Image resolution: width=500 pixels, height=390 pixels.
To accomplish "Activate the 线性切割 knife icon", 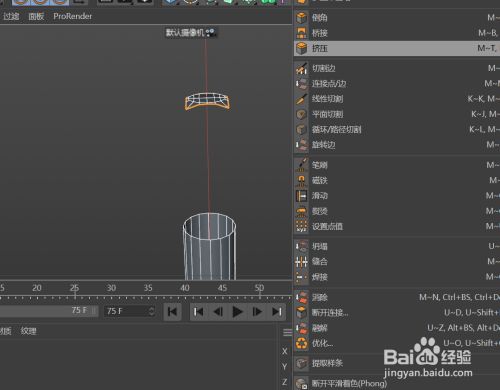I will 302,99.
